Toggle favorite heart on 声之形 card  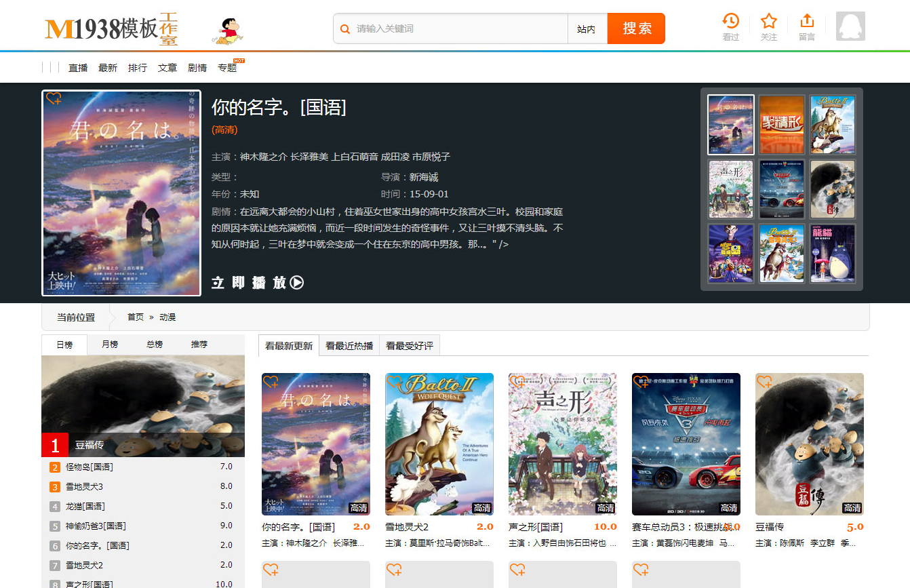pos(517,382)
